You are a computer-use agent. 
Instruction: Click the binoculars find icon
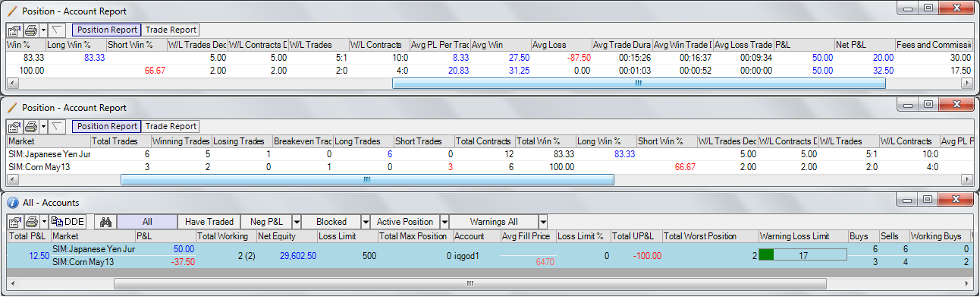pyautogui.click(x=106, y=222)
